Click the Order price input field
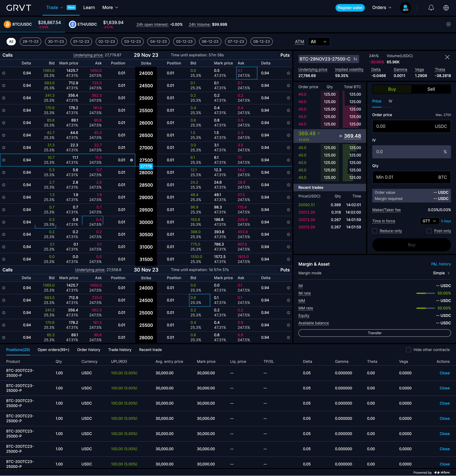The height and width of the screenshot is (476, 456). (x=411, y=126)
